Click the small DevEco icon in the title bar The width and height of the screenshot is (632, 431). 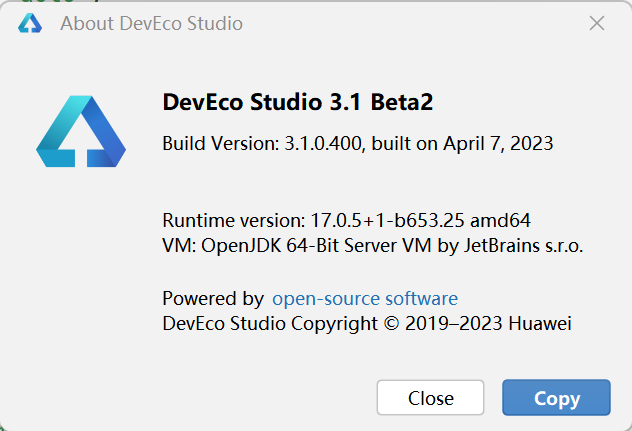(30, 23)
